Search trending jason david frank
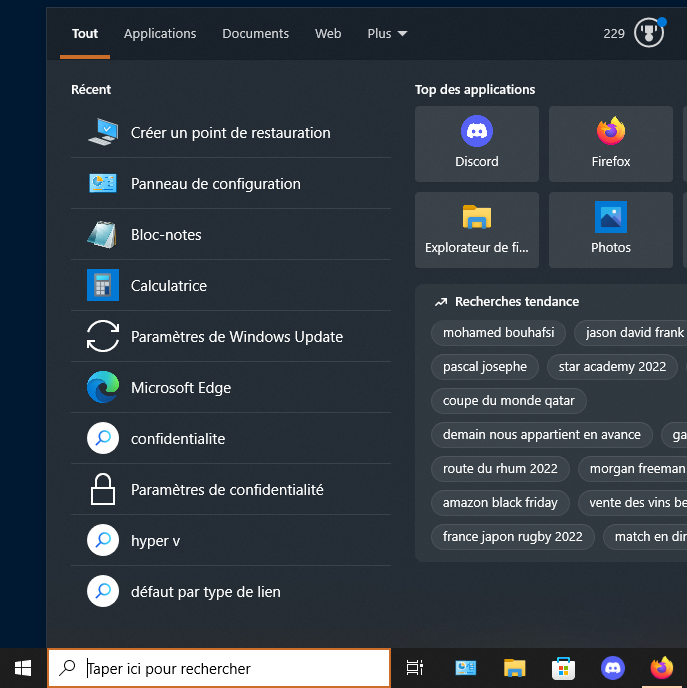The width and height of the screenshot is (687, 688). [x=631, y=333]
